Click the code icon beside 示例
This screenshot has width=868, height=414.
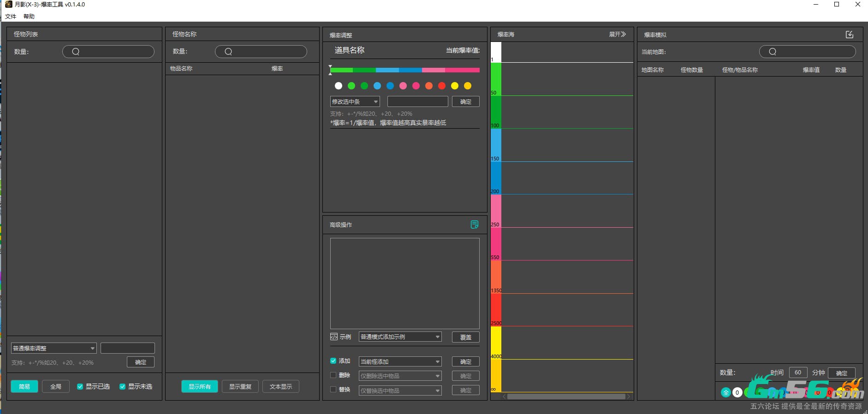click(x=334, y=337)
